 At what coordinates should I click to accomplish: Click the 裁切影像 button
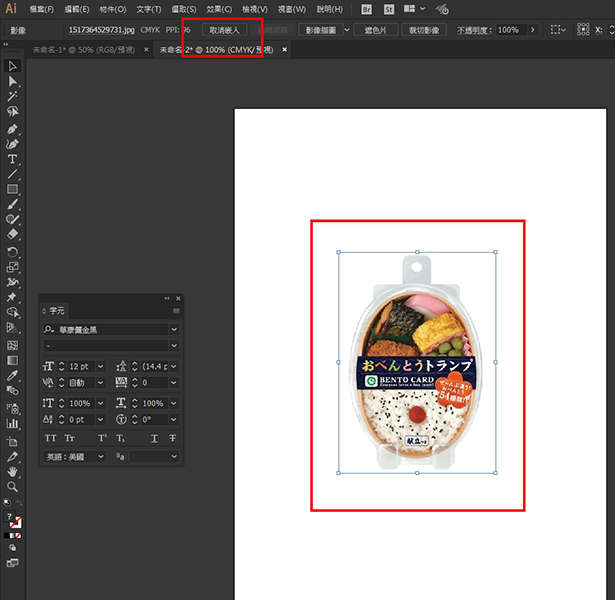[424, 30]
